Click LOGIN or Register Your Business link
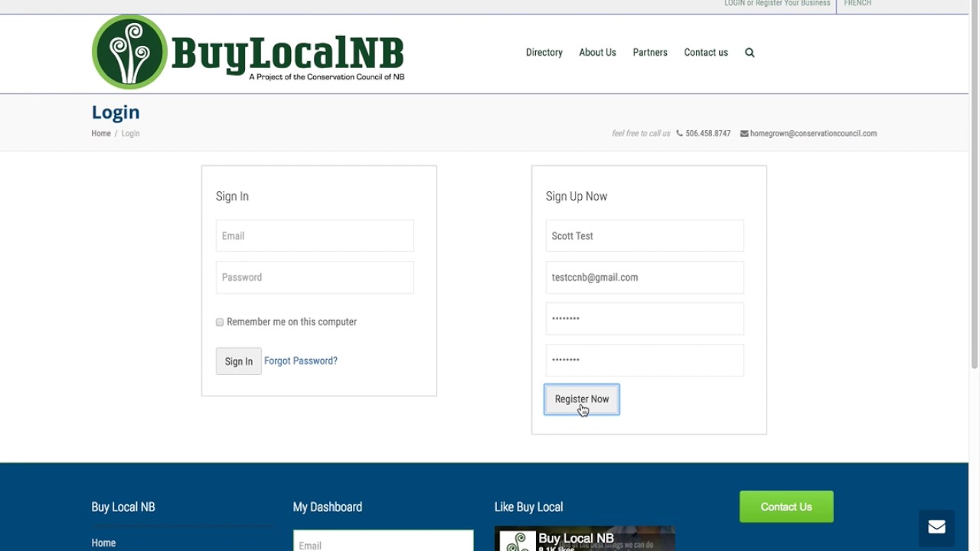 pyautogui.click(x=777, y=4)
